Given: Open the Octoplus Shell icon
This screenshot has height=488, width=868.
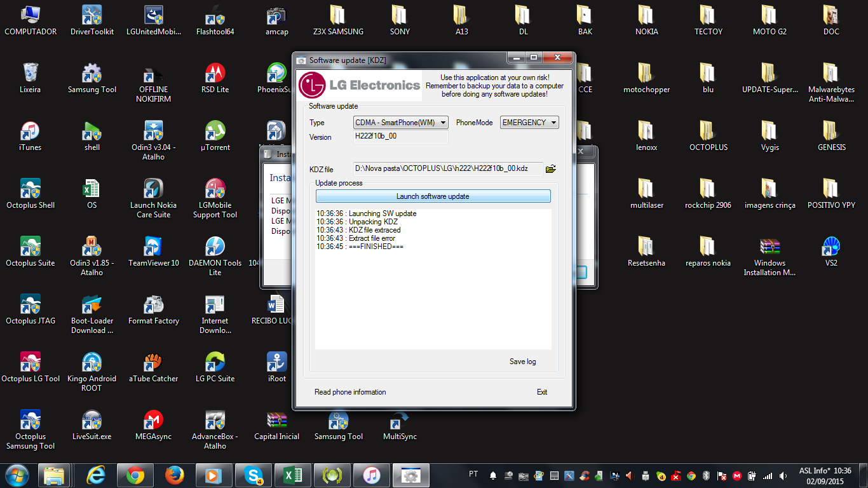Looking at the screenshot, I should pos(30,194).
